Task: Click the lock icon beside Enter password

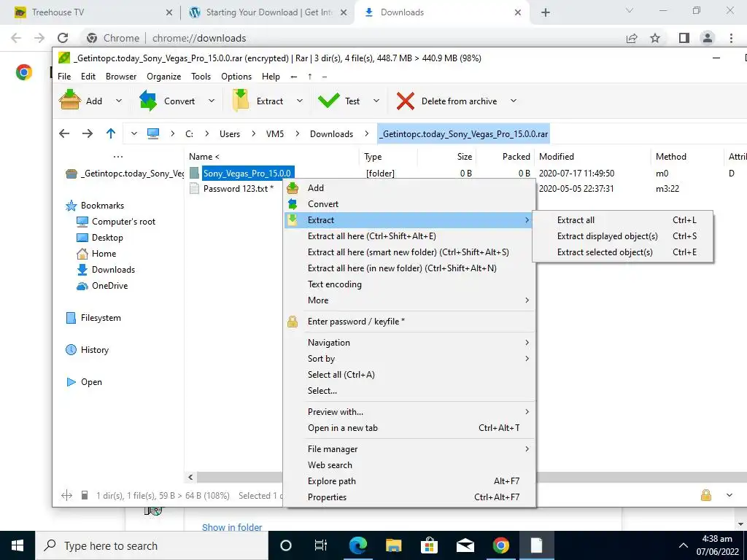Action: tap(292, 322)
